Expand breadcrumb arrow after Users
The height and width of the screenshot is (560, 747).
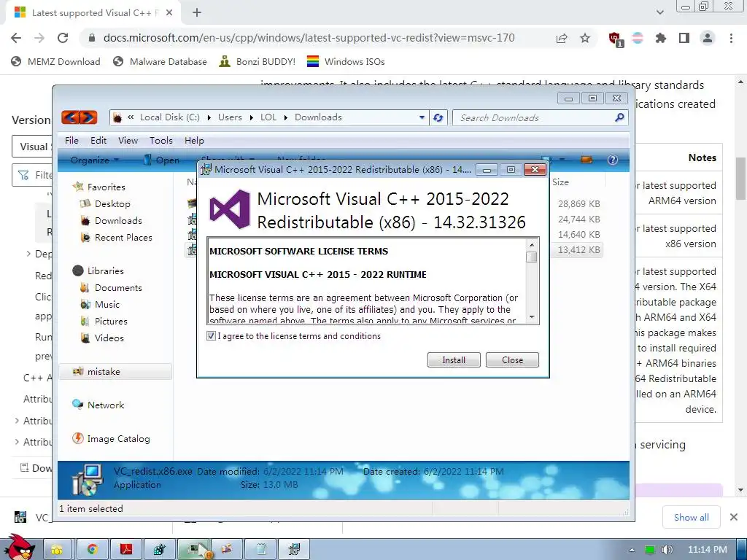[252, 117]
